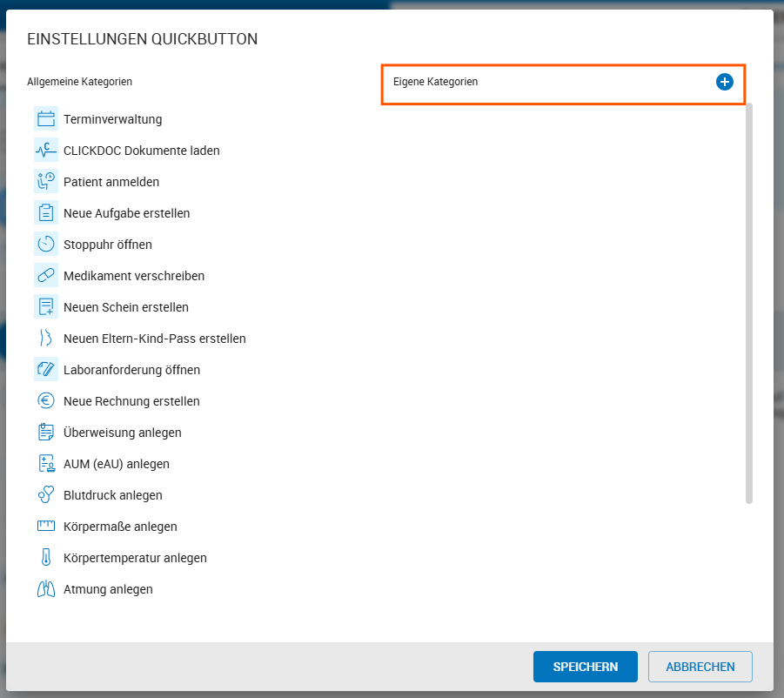Select Neuen Eltern-Kind-Pass erstellen entry

142,339
